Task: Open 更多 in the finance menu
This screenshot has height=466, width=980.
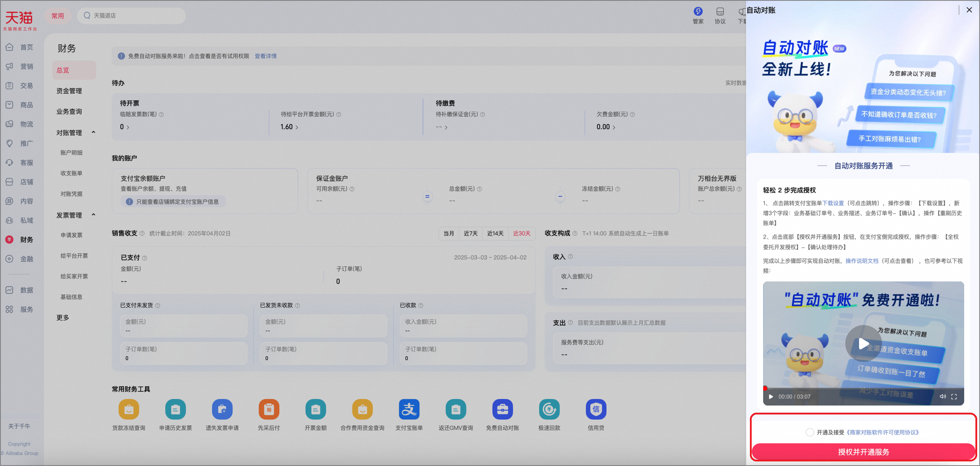Action: pyautogui.click(x=63, y=317)
